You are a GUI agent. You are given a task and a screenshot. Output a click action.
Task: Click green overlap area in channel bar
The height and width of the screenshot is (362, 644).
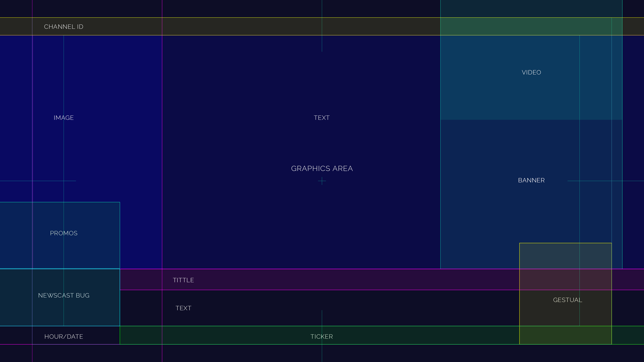click(x=525, y=26)
